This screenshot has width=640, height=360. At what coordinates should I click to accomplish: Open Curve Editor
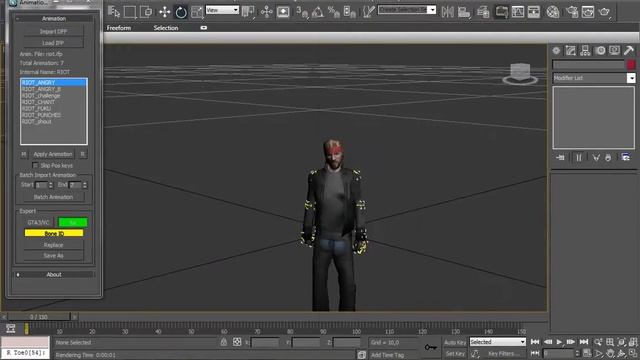(518, 12)
